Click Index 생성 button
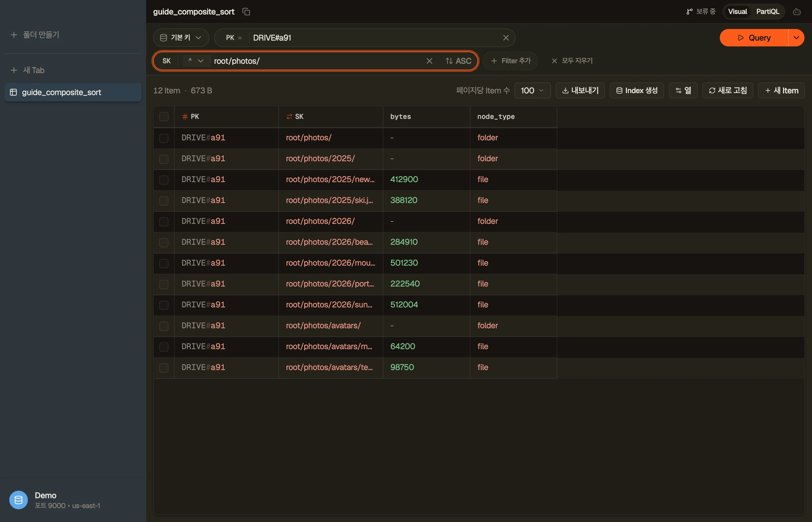This screenshot has height=522, width=812. (637, 90)
